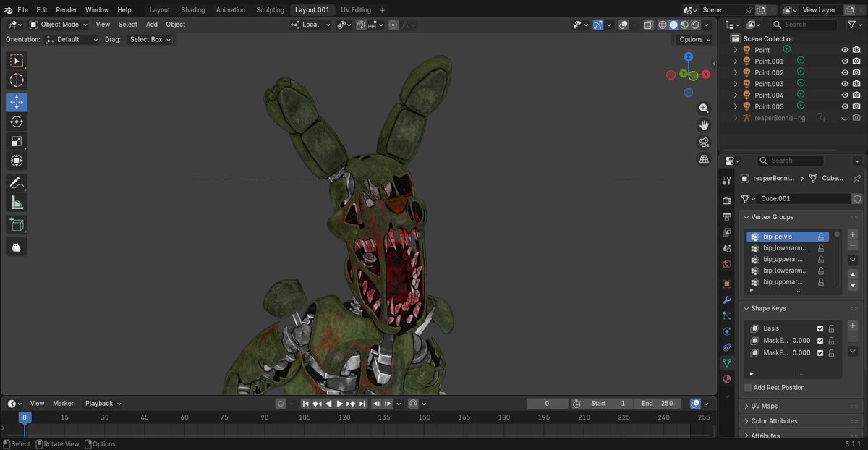The width and height of the screenshot is (868, 450).
Task: Open the File menu
Action: point(22,10)
